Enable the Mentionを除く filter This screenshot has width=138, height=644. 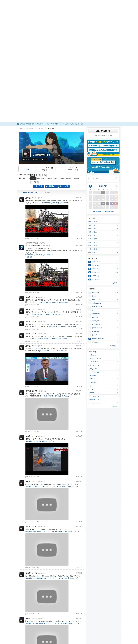tap(52, 178)
